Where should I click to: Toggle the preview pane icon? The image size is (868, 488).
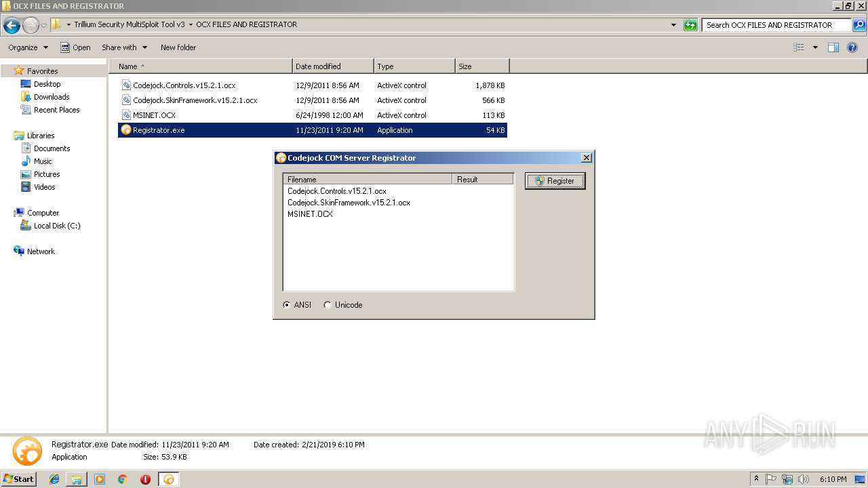click(x=833, y=47)
